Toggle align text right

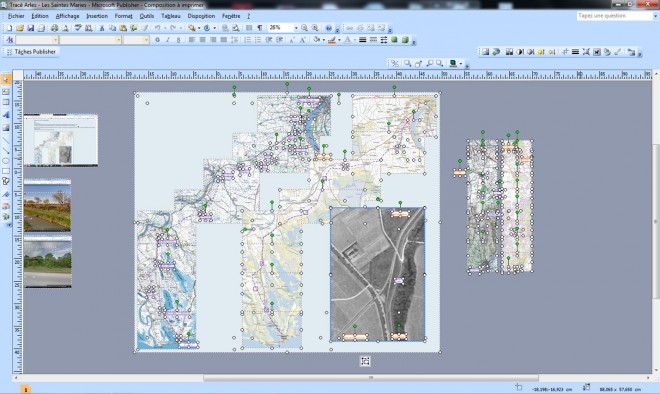pos(213,40)
